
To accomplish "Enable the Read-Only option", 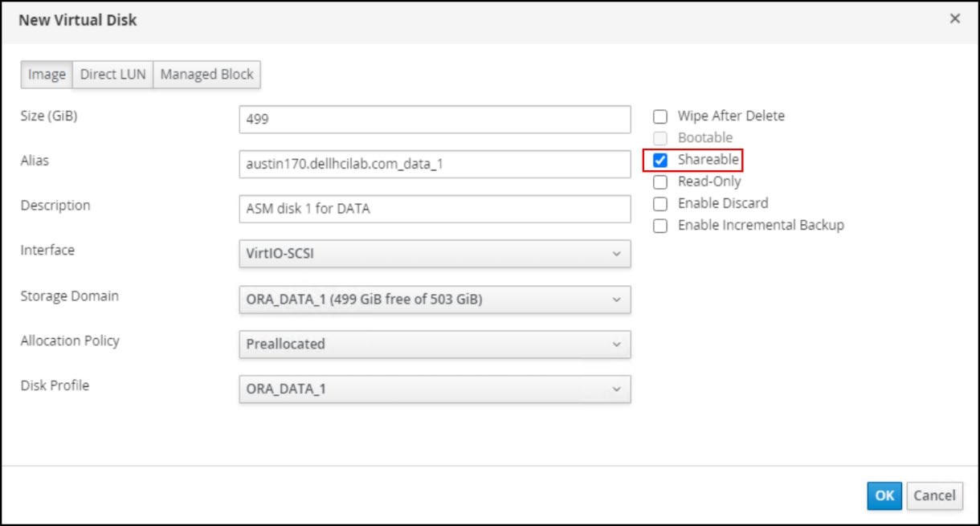I will [660, 181].
